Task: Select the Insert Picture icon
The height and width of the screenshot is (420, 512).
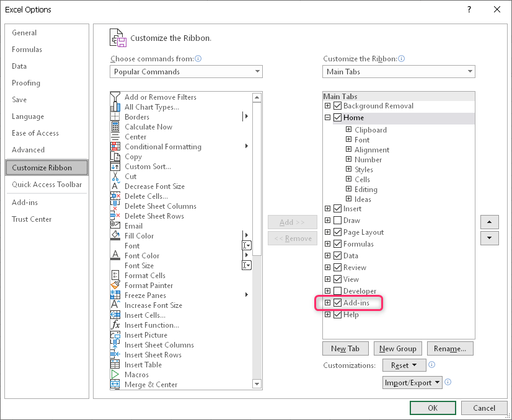Action: tap(115, 335)
